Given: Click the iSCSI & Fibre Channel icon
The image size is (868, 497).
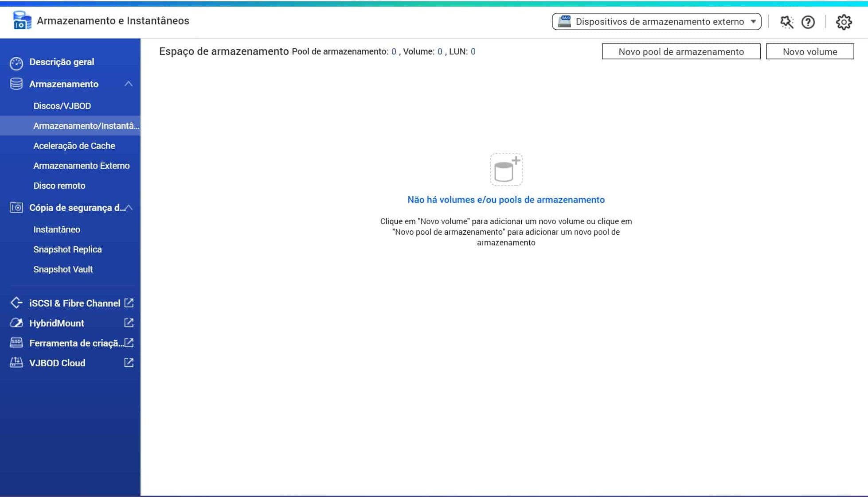Looking at the screenshot, I should tap(16, 303).
